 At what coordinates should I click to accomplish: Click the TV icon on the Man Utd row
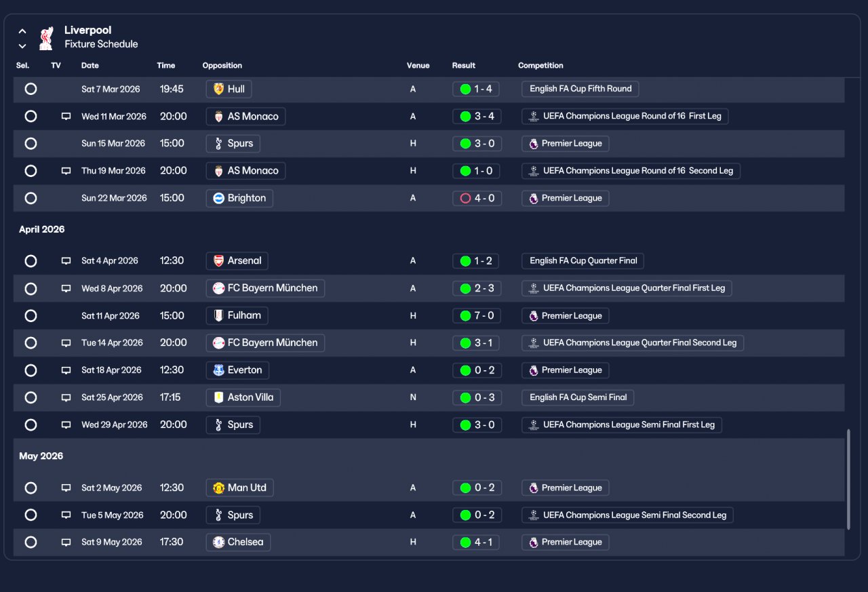(66, 488)
